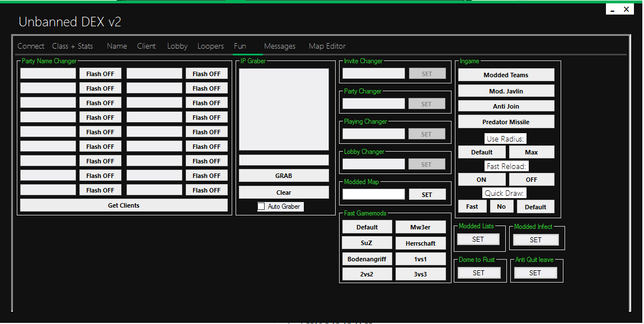The height and width of the screenshot is (324, 644).
Task: Set Use Radius to Max
Action: click(x=532, y=152)
